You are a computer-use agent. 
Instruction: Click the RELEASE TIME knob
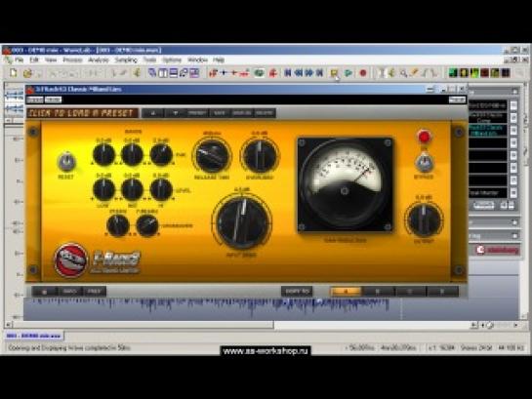point(212,156)
